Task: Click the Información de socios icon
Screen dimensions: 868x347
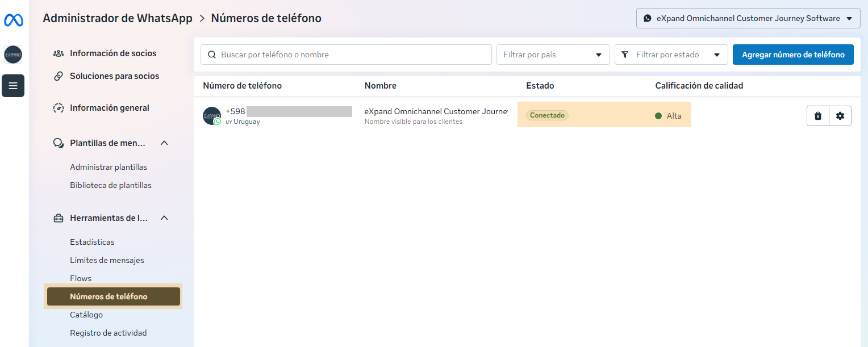Action: (x=58, y=53)
